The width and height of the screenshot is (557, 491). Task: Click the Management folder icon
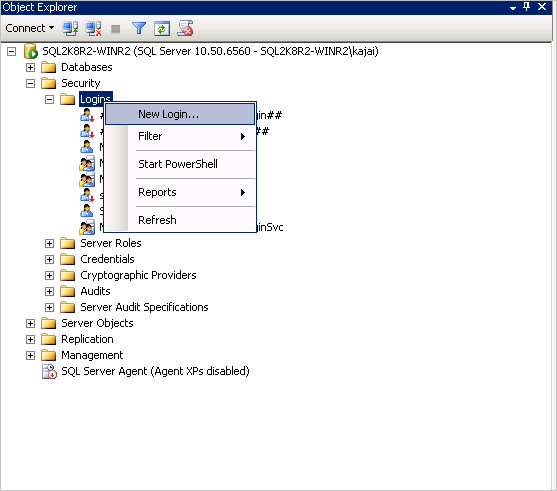[x=49, y=355]
